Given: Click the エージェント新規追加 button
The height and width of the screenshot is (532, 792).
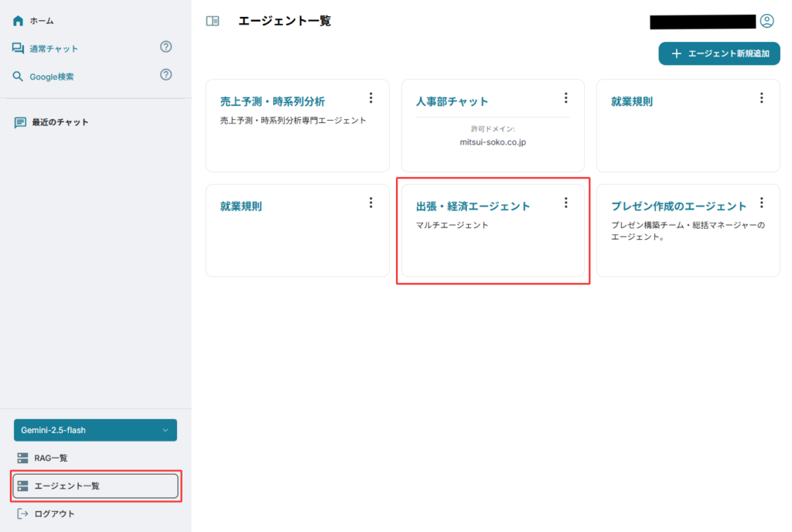Looking at the screenshot, I should click(719, 53).
